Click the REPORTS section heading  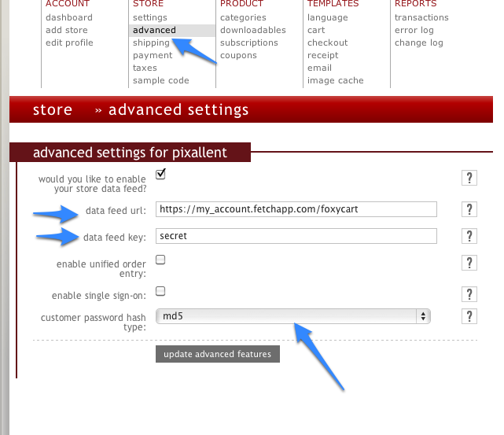(x=416, y=3)
